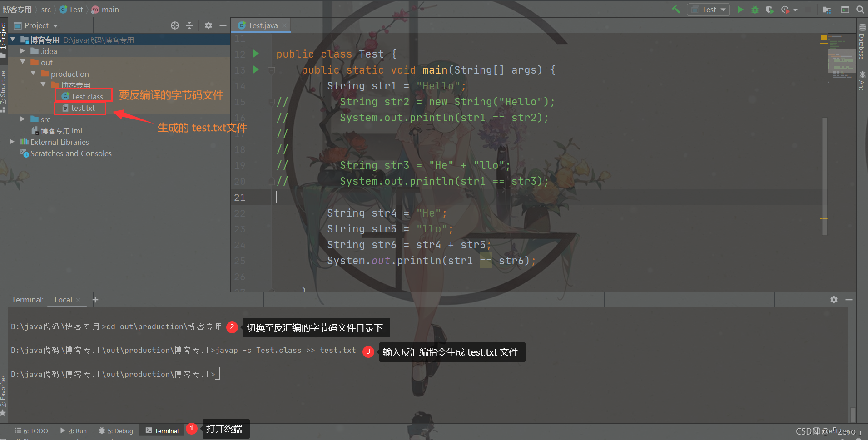
Task: Click the run gutter arrow on line 13
Action: (256, 69)
